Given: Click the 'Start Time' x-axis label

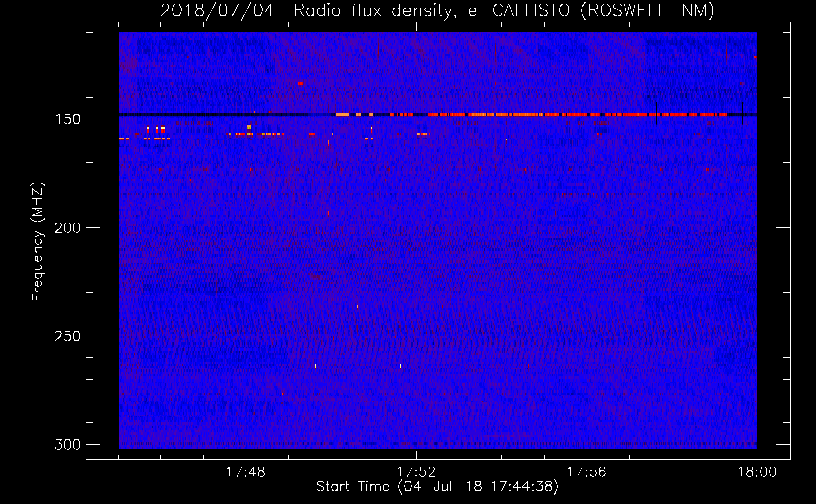Looking at the screenshot, I should (x=437, y=487).
